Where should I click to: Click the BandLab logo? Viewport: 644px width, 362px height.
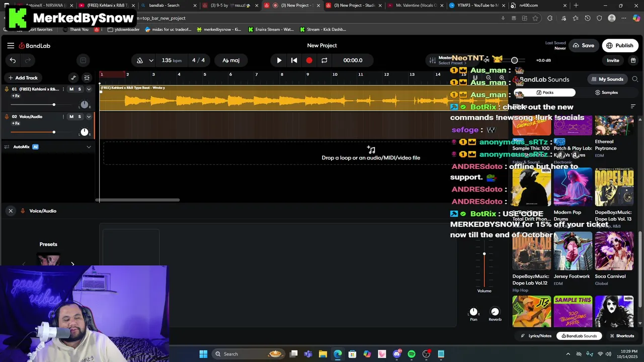pyautogui.click(x=35, y=45)
